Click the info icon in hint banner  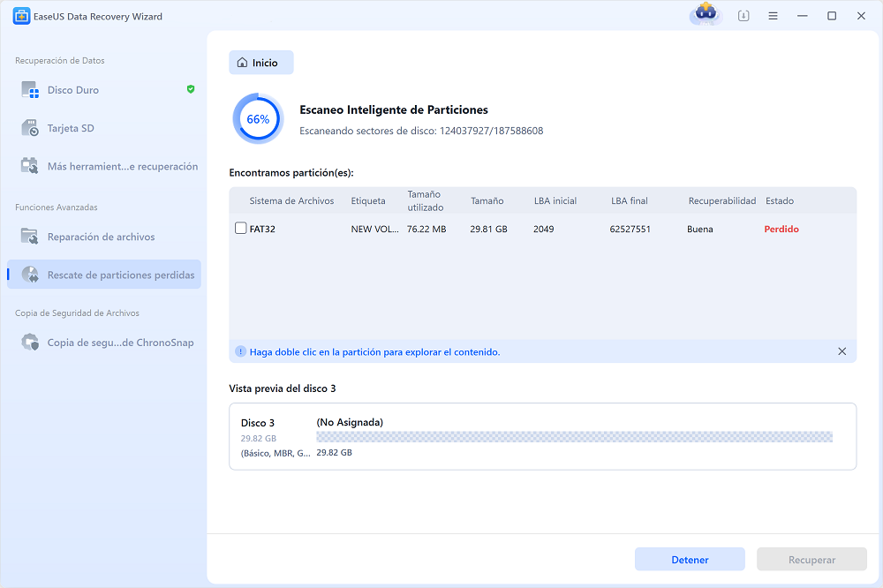[x=240, y=351]
